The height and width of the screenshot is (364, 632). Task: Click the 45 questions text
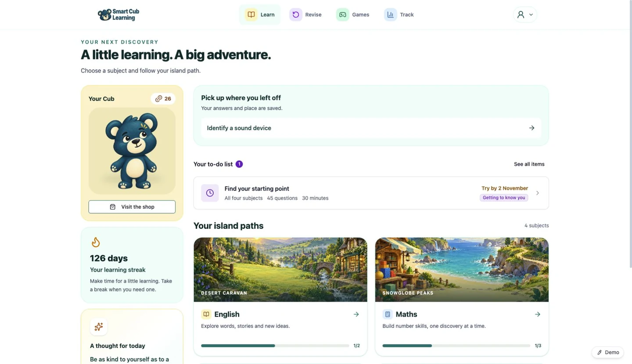(x=282, y=198)
